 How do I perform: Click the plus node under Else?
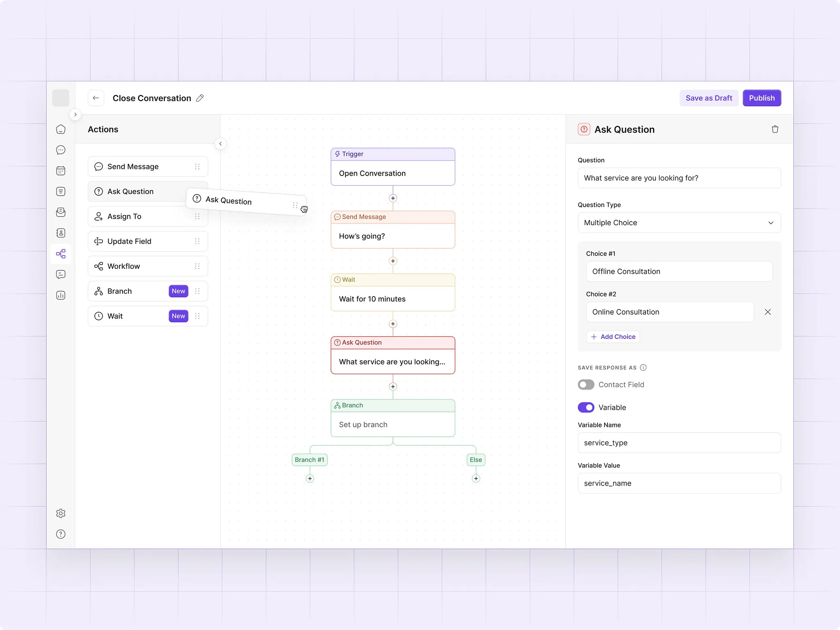(x=476, y=479)
